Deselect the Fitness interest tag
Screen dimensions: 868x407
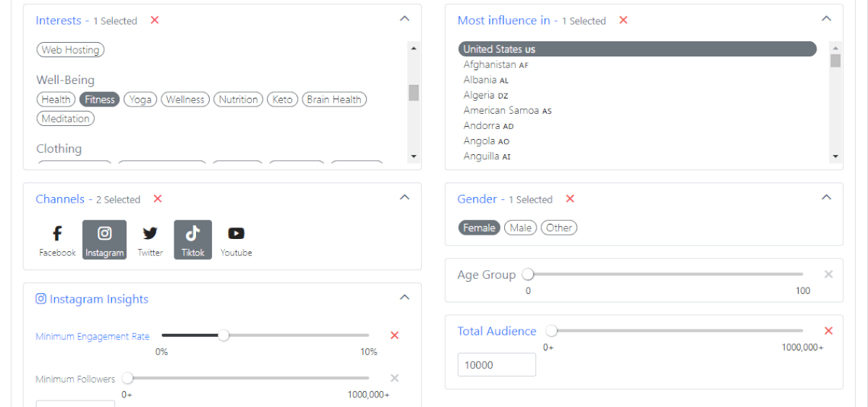(x=100, y=100)
